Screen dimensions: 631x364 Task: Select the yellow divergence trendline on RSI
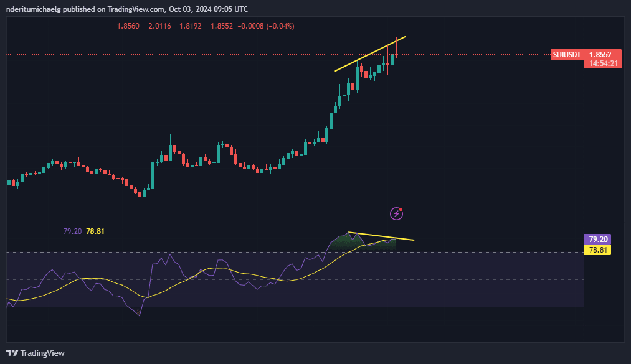(381, 236)
